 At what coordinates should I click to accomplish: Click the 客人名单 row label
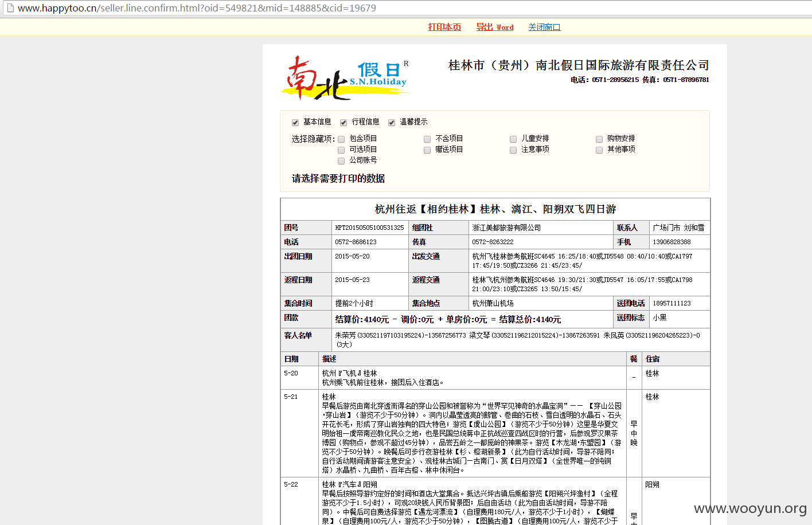[298, 335]
